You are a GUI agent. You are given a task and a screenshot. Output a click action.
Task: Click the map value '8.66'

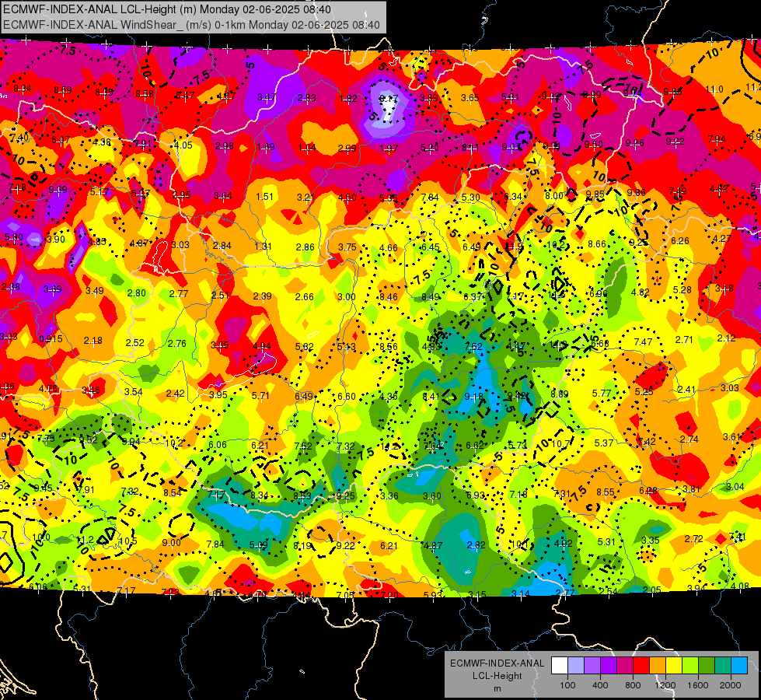pos(597,244)
